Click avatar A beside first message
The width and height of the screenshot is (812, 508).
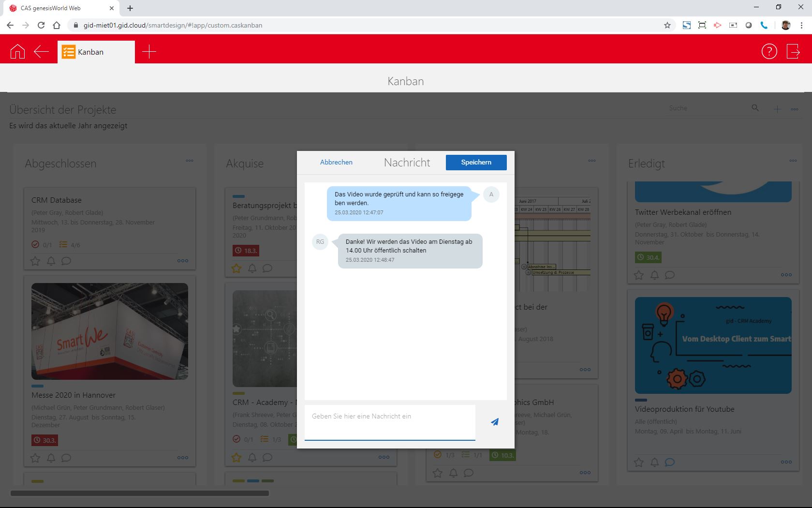491,194
